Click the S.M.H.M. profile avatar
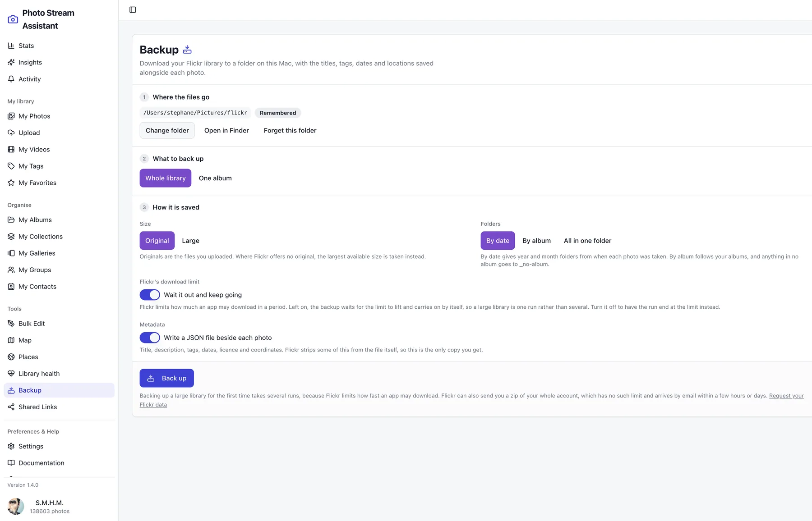Viewport: 812px width, 521px height. coord(16,507)
